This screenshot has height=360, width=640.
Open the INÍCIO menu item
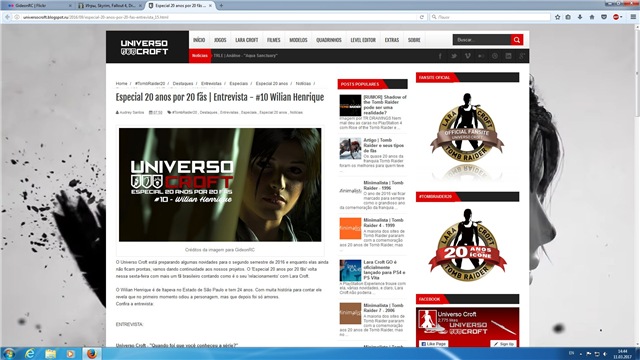[199, 40]
